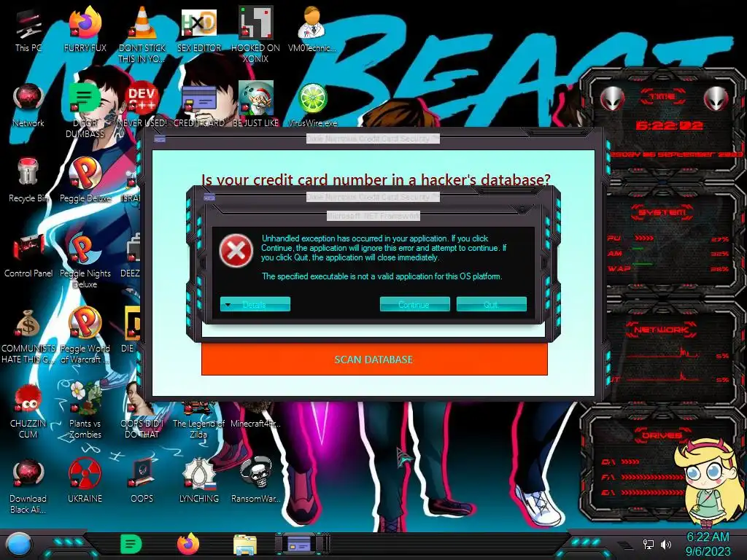Screen dimensions: 747x560
Task: Click the network tray icon
Action: coord(648,544)
